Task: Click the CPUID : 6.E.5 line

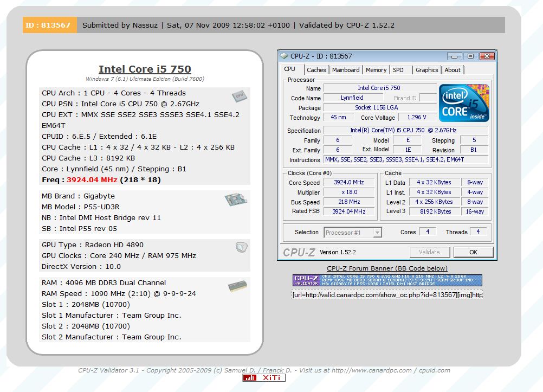Action: [x=99, y=136]
